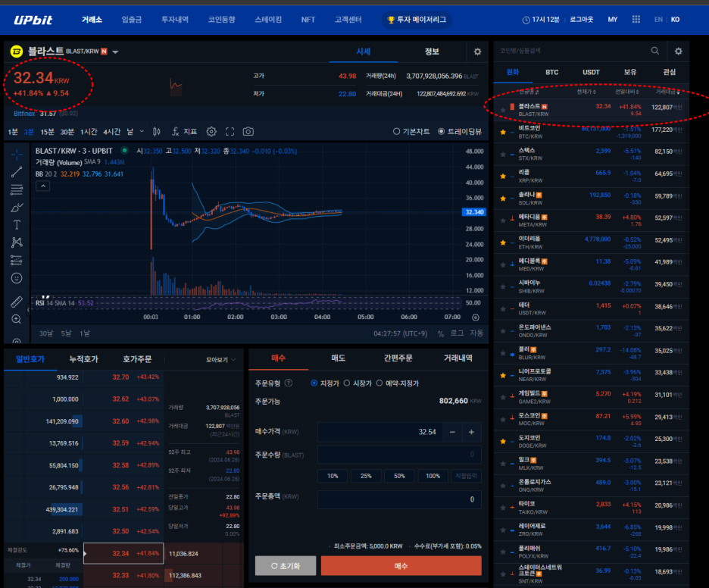This screenshot has width=709, height=588.
Task: Select the brush drawing tool
Action: click(17, 208)
